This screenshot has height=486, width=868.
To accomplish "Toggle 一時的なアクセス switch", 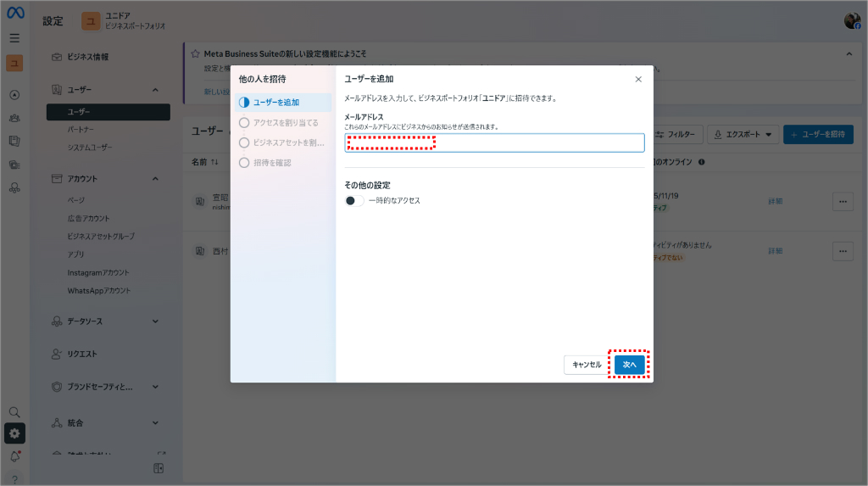I will point(353,201).
